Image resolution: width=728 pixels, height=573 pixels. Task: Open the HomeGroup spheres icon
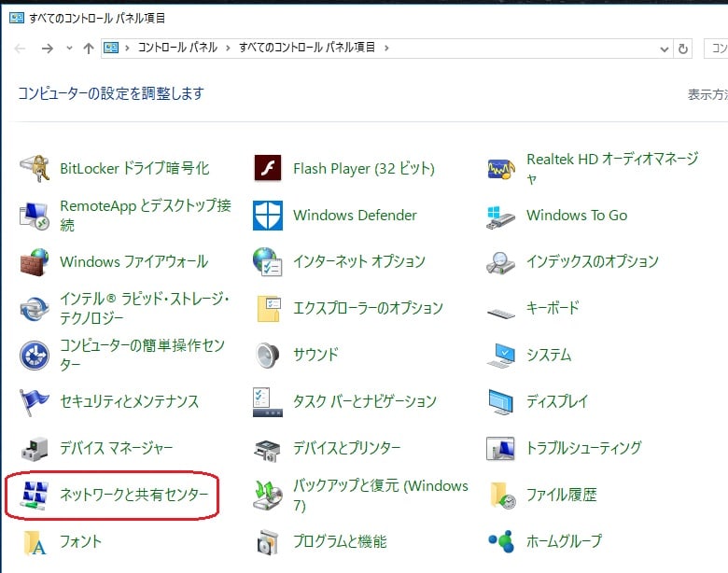501,541
